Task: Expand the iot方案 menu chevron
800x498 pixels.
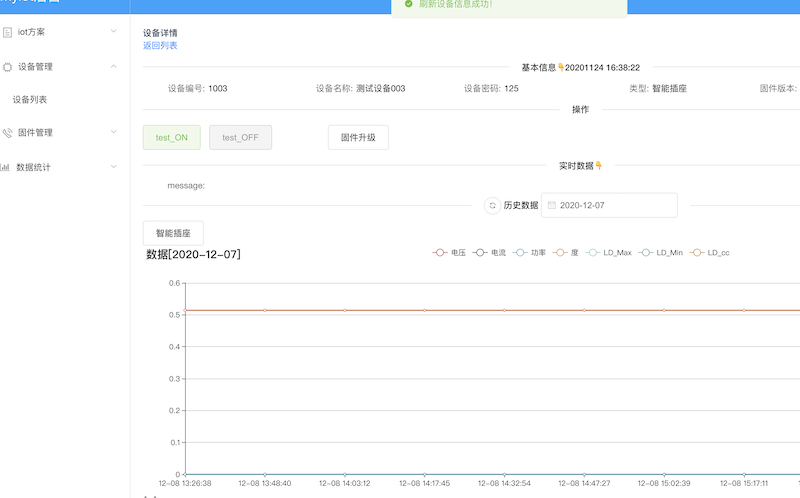Action: (x=114, y=31)
